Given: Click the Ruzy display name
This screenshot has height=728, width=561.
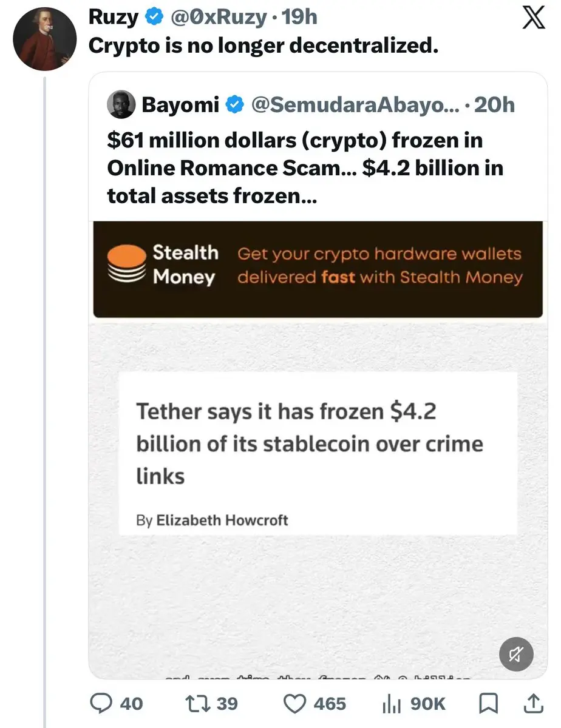Looking at the screenshot, I should (115, 18).
